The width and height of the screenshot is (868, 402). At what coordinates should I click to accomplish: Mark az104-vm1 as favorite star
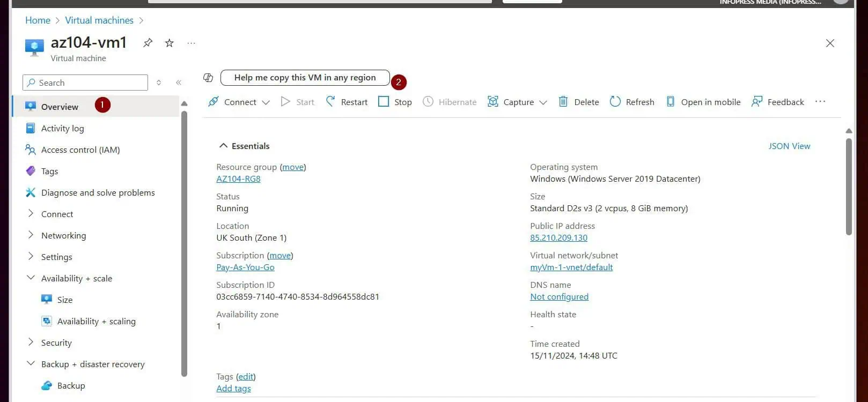pyautogui.click(x=169, y=43)
